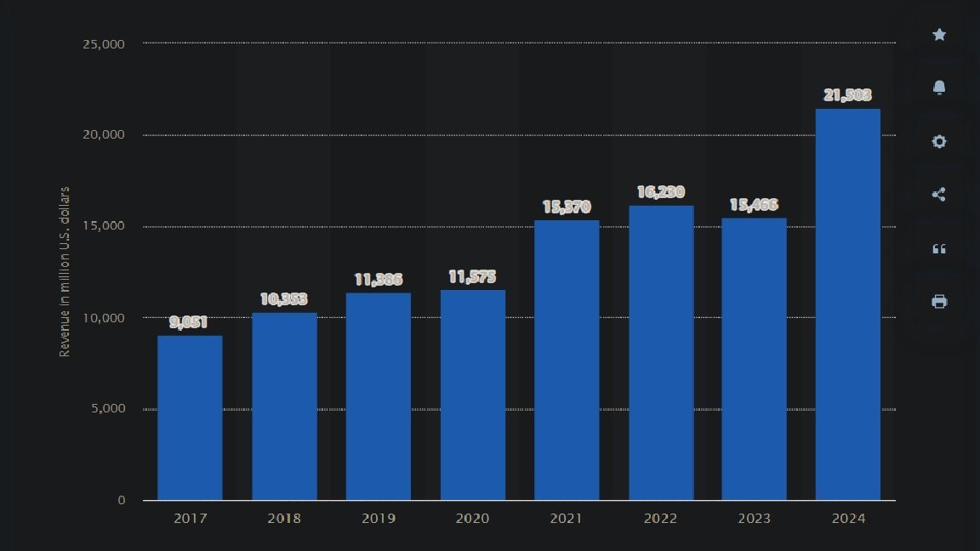
Task: Select the 2019 bar
Action: click(378, 397)
